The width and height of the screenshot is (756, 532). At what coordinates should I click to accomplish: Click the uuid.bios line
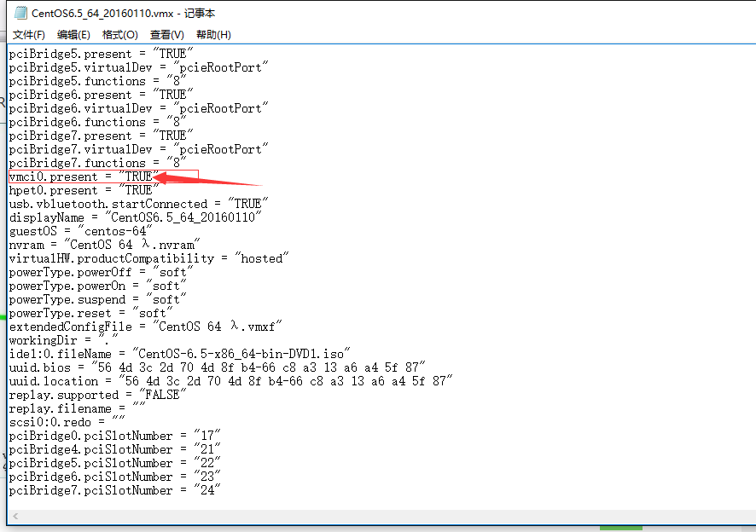point(217,367)
